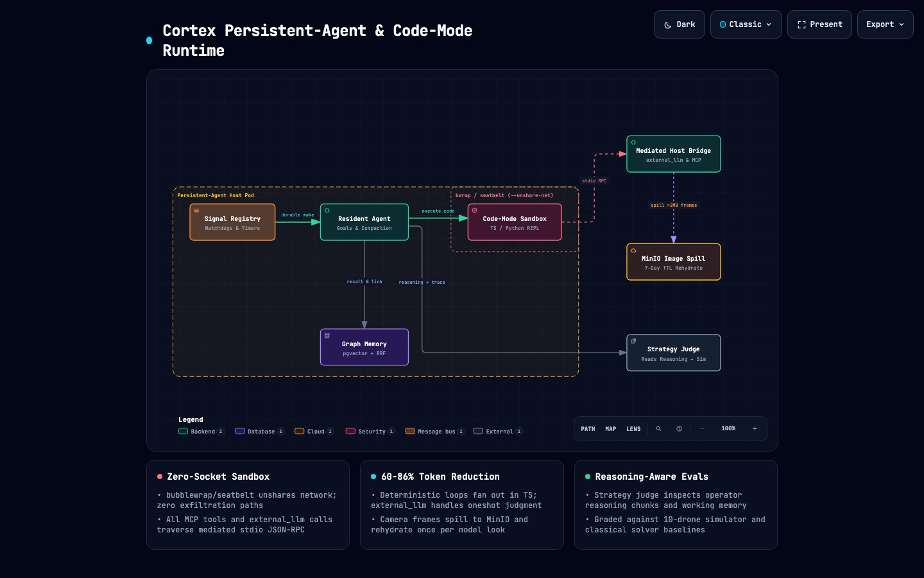Click the Mediated Host Bridge code icon
Viewport: 924px width, 578px height.
pos(633,143)
